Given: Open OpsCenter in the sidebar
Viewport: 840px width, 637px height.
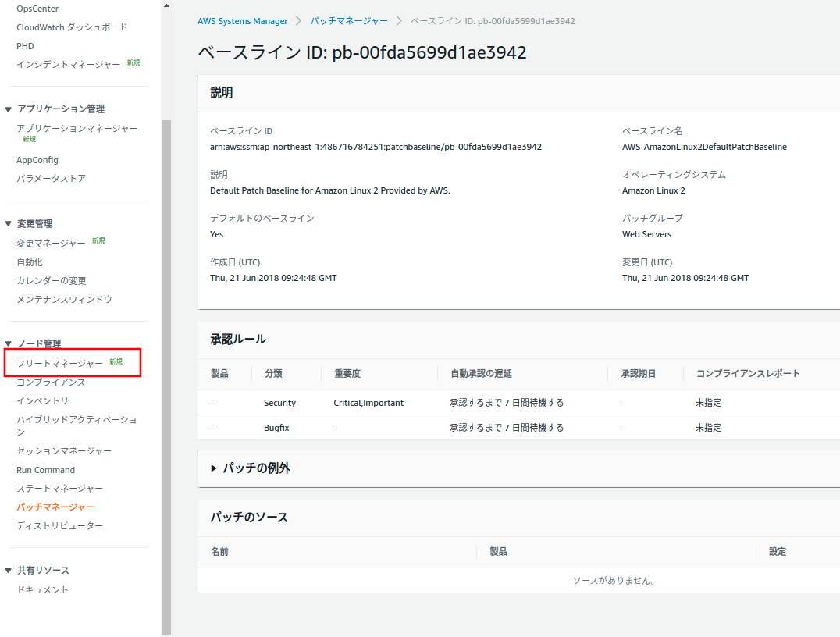Looking at the screenshot, I should [37, 9].
